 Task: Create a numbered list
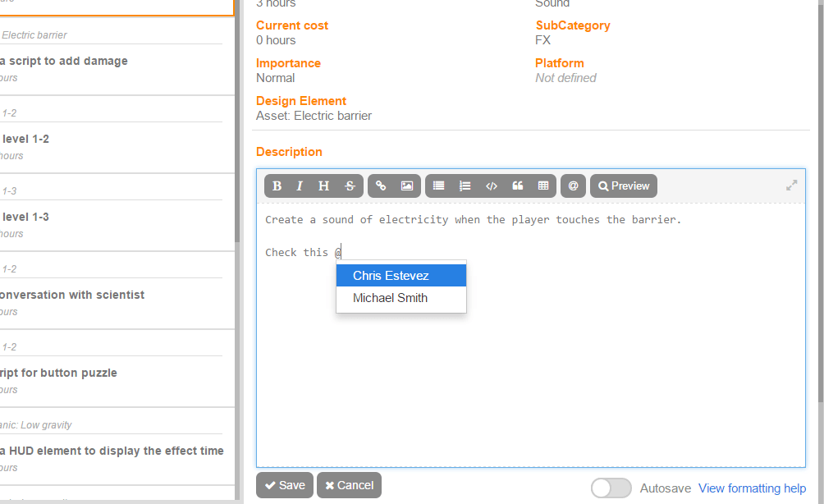(x=465, y=186)
